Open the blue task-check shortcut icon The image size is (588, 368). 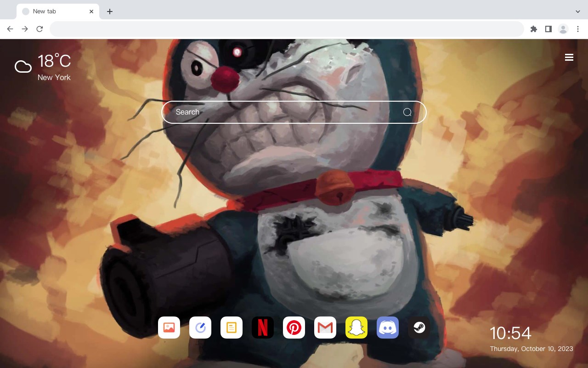click(x=200, y=328)
